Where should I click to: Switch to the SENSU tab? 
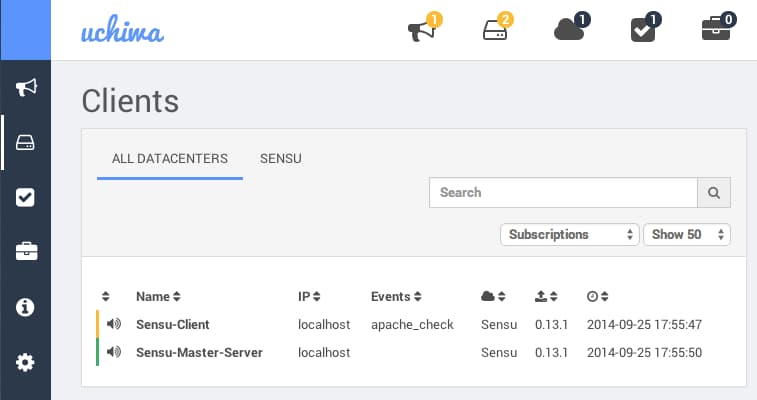[x=280, y=159]
